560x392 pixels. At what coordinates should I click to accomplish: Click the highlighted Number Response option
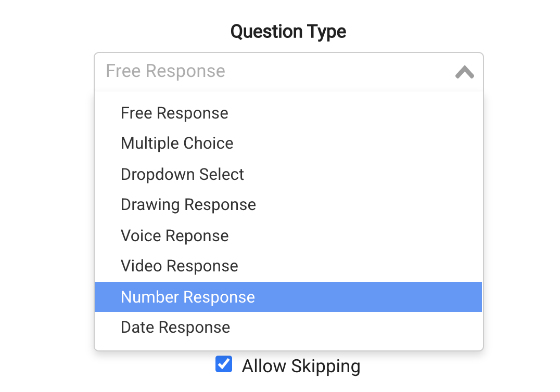click(188, 297)
